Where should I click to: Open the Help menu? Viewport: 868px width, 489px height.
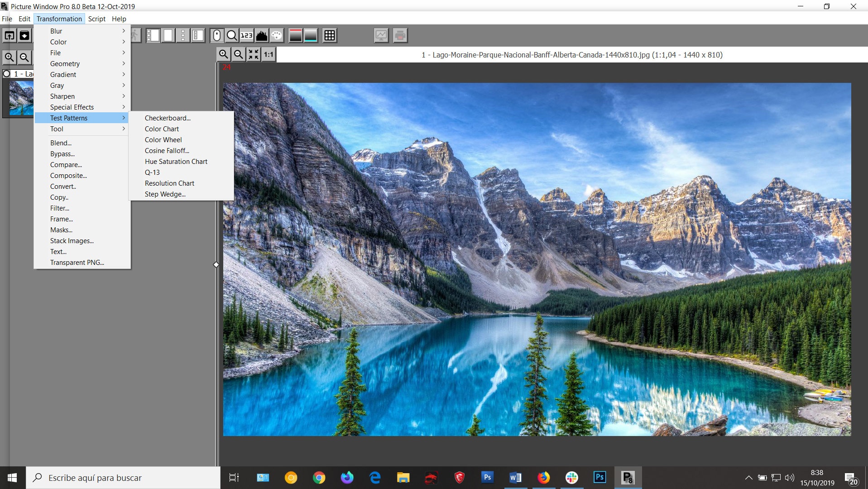(x=119, y=19)
